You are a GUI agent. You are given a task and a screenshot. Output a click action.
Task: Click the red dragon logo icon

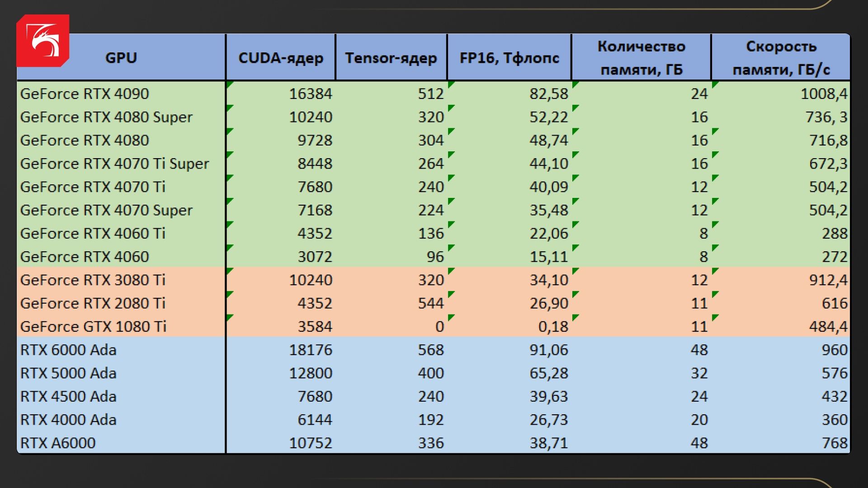point(43,41)
